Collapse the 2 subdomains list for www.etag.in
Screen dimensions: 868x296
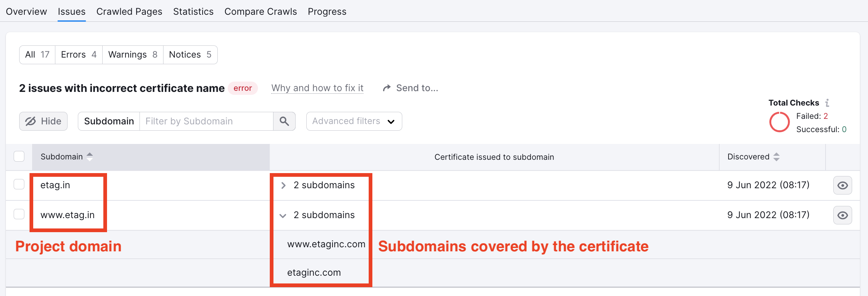[x=283, y=216]
